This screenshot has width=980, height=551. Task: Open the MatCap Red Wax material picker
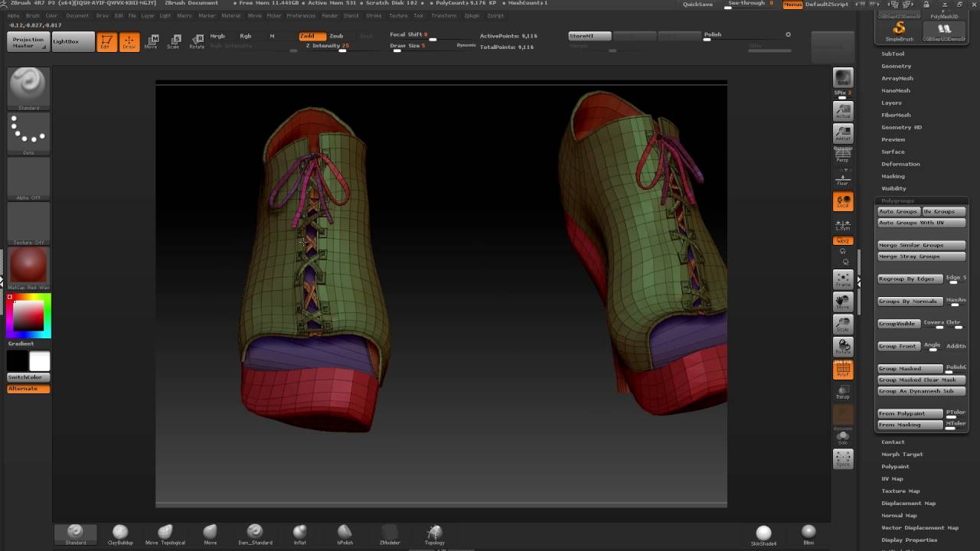[x=28, y=268]
